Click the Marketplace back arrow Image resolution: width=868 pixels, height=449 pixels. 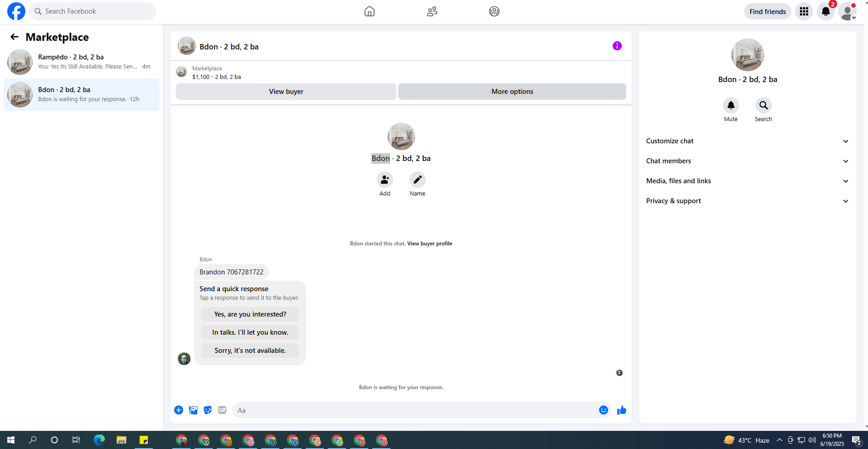15,37
